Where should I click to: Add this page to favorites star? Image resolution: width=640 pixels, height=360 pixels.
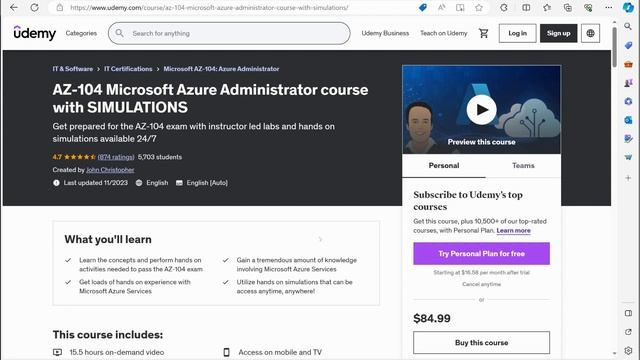[479, 7]
